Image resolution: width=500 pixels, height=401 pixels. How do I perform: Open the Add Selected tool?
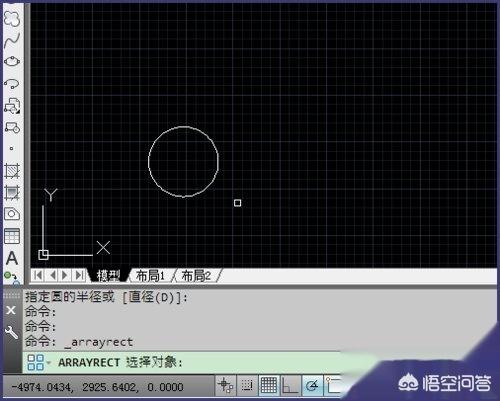point(11,277)
